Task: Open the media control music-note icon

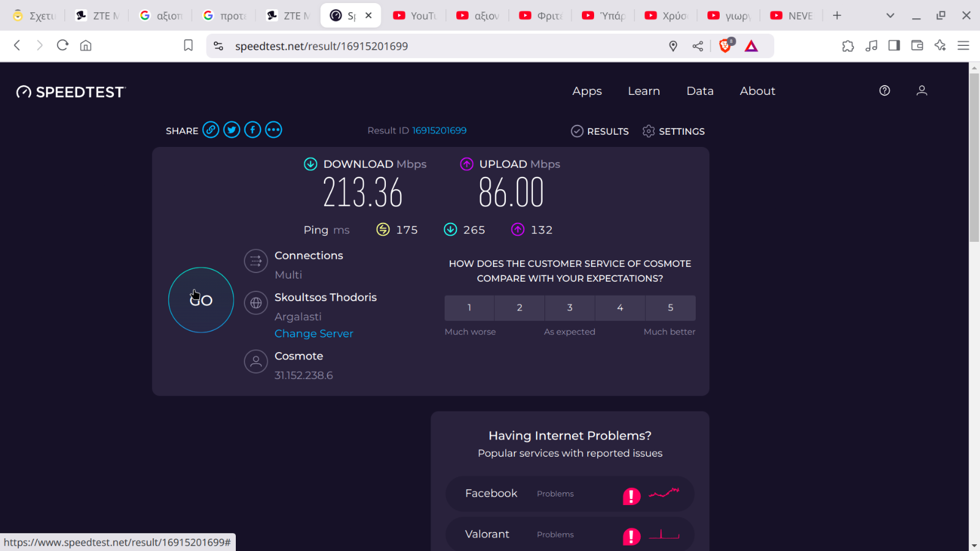Action: coord(872,45)
